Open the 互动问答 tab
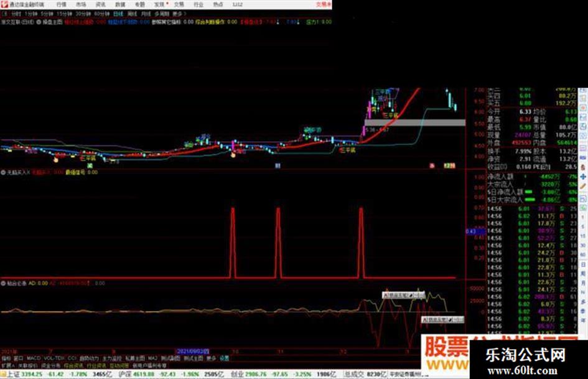This screenshot has width=588, height=379. point(119,365)
